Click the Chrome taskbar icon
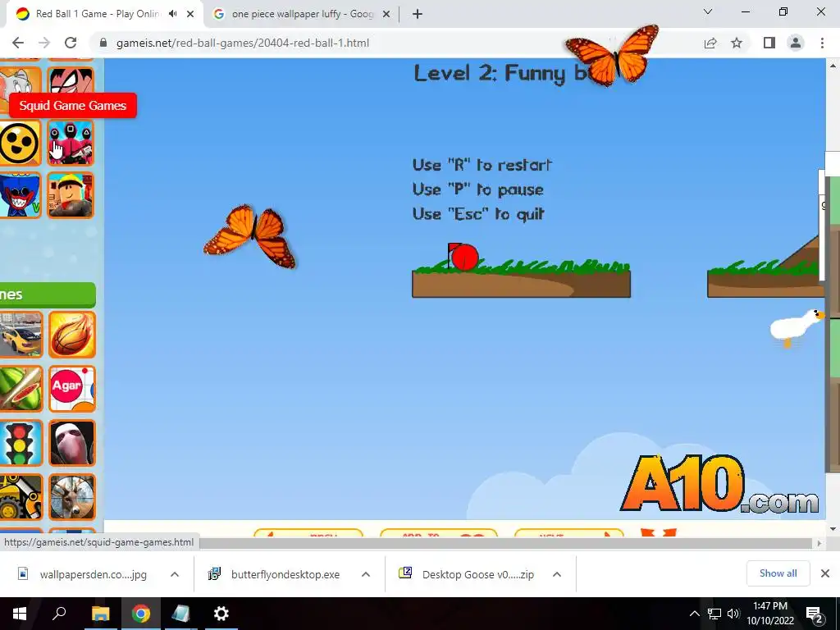This screenshot has height=630, width=840. click(x=141, y=614)
